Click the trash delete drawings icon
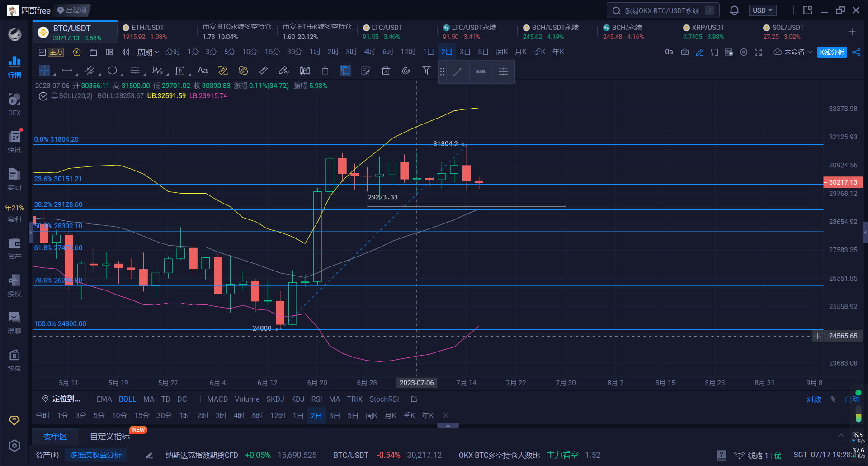 coord(386,71)
